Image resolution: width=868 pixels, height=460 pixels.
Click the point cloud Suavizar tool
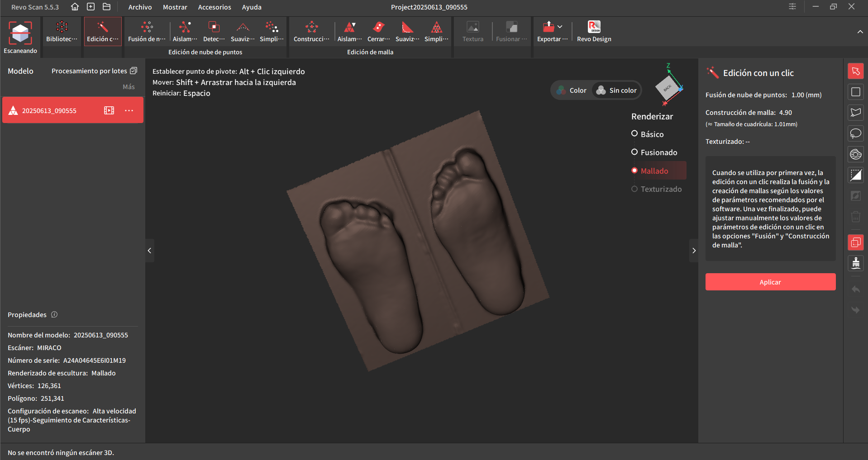(x=243, y=32)
